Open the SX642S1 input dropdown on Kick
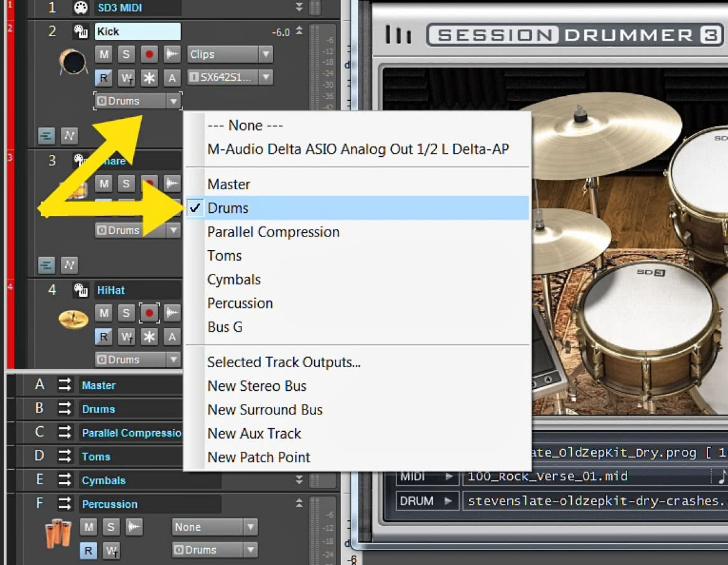This screenshot has width=728, height=565. [x=230, y=77]
